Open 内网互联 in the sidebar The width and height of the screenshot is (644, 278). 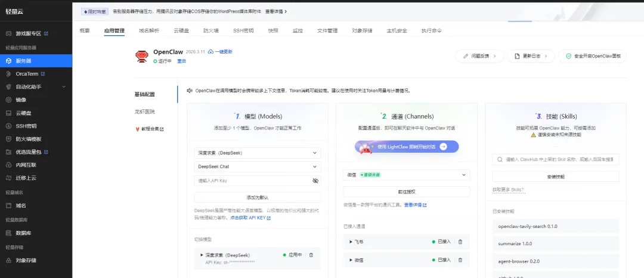(x=26, y=165)
